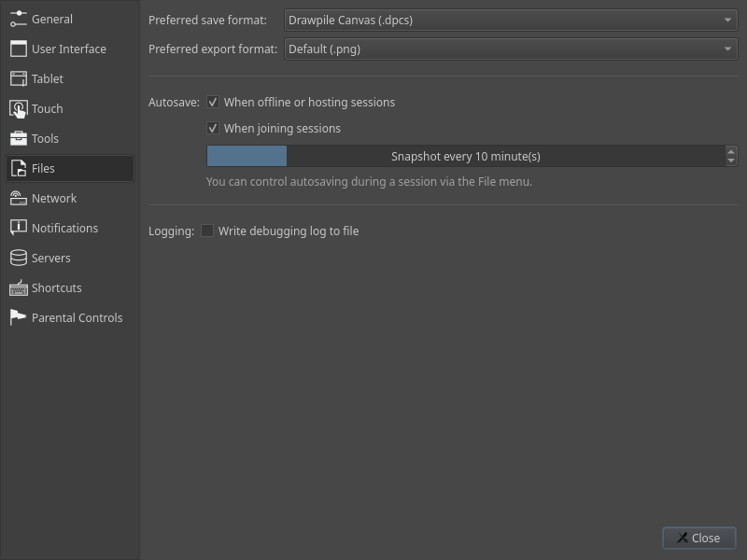747x560 pixels.
Task: Click the Network settings icon
Action: tap(18, 198)
